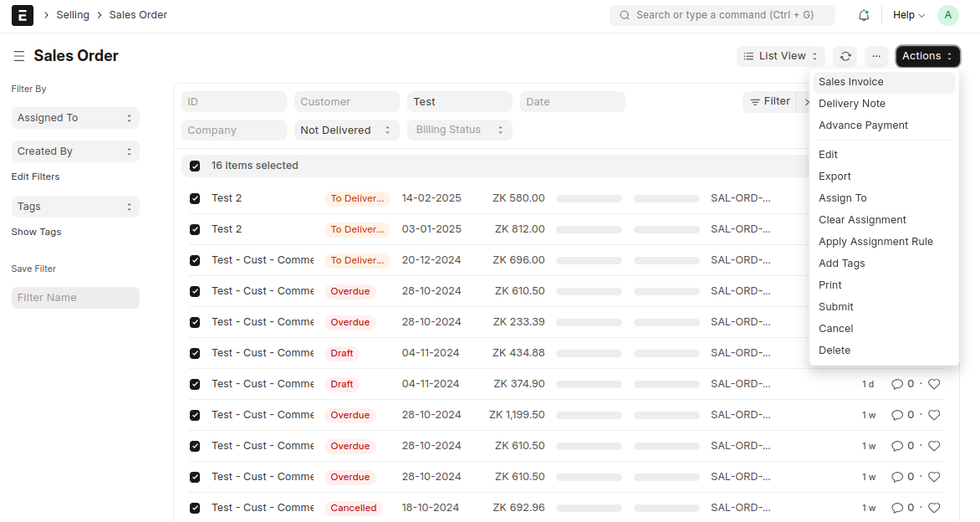Focus the search or command bar
Image resolution: width=980 pixels, height=522 pixels.
(722, 15)
